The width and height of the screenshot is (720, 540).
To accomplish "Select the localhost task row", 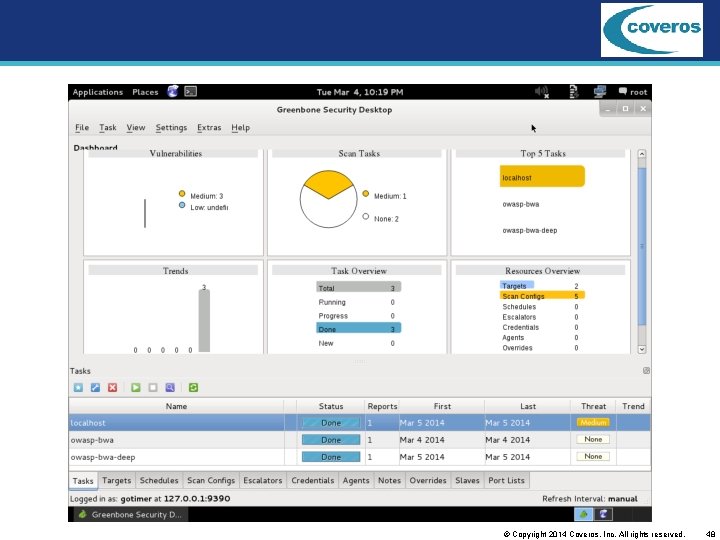I will (360, 422).
